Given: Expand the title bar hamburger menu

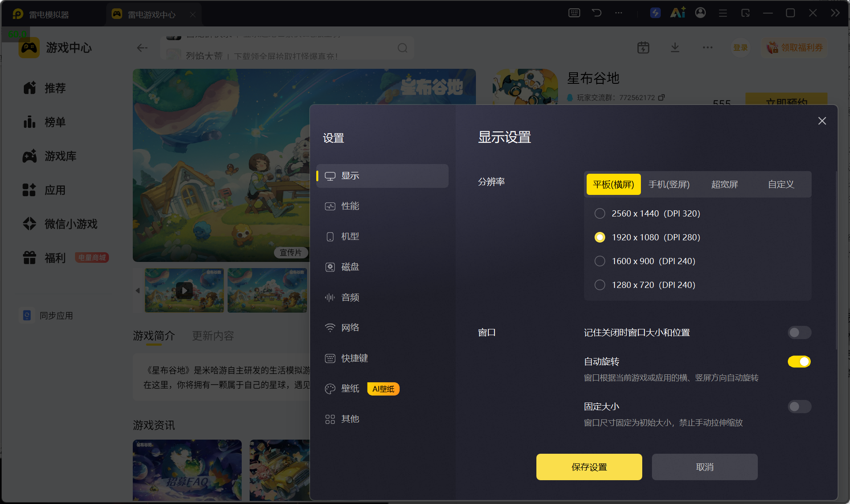Looking at the screenshot, I should (x=723, y=13).
